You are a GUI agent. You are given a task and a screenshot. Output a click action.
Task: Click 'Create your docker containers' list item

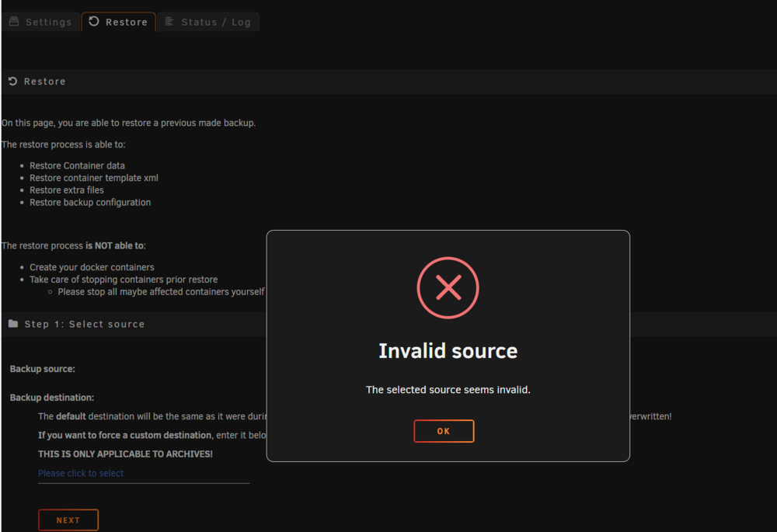point(92,267)
